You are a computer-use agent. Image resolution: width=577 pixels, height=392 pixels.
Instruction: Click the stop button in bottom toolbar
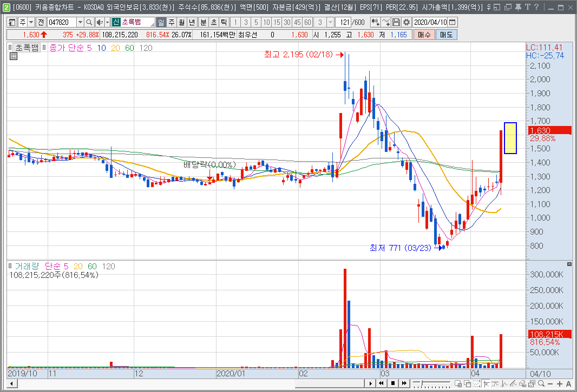(393, 383)
